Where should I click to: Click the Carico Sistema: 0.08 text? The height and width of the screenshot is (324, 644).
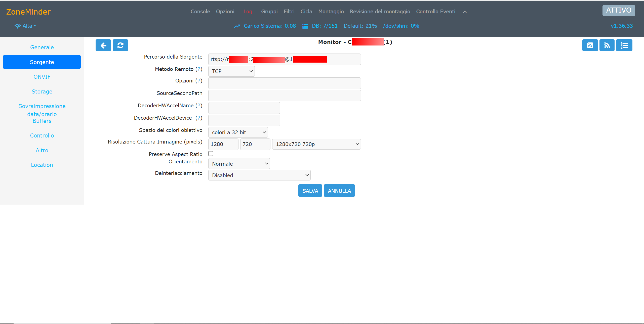(270, 26)
